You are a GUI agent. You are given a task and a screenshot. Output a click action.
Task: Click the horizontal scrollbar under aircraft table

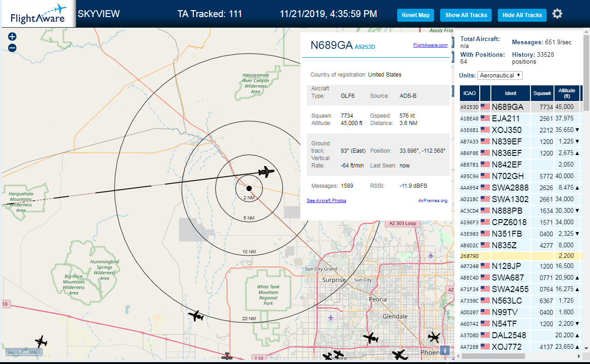click(493, 356)
